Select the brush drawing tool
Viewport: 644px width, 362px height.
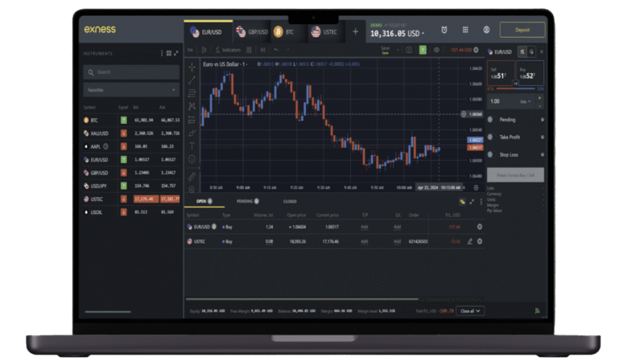click(x=192, y=133)
